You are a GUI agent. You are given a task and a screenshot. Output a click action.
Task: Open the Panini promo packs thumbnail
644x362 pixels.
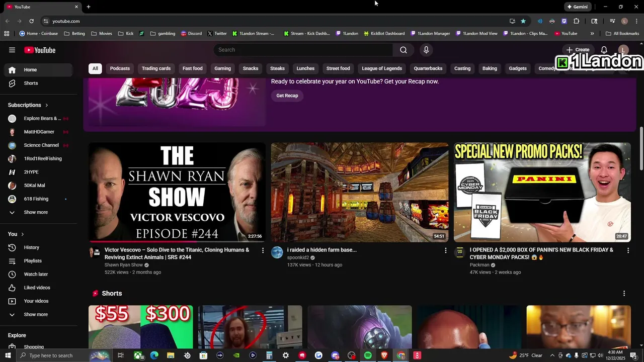coord(542,192)
